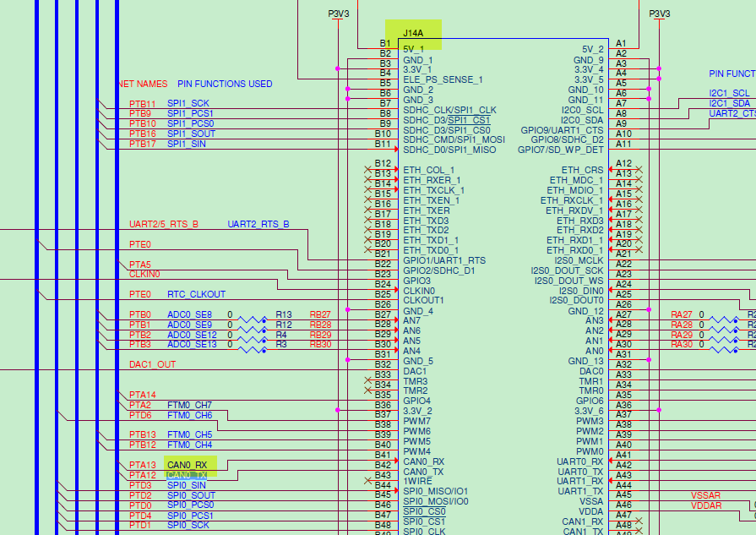Image resolution: width=756 pixels, height=535 pixels.
Task: Select the ADC0_SE13 function label
Action: coord(192,345)
